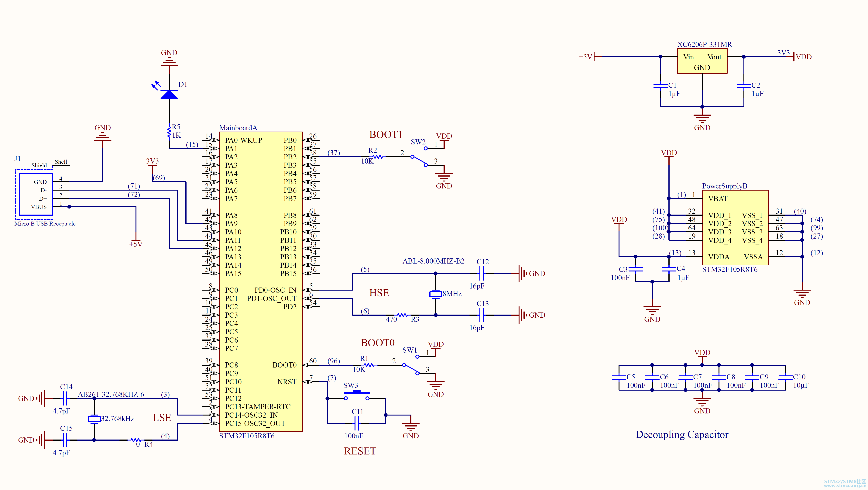Click the 'D+' pin on connector J1

43,198
